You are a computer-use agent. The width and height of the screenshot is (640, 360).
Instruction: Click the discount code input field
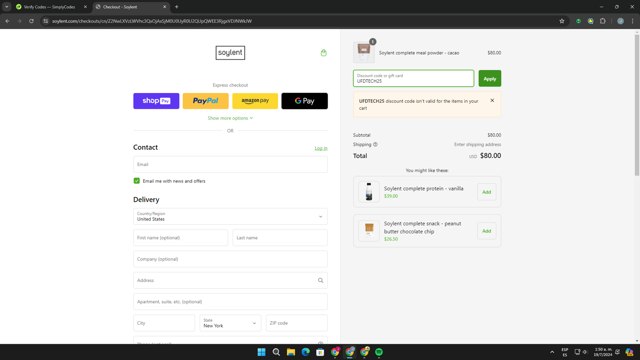(x=413, y=78)
